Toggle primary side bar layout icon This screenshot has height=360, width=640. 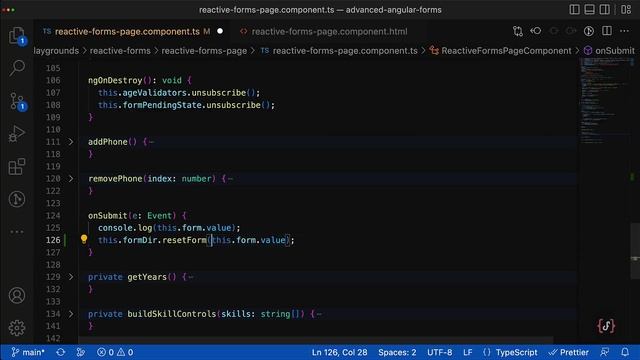click(574, 9)
